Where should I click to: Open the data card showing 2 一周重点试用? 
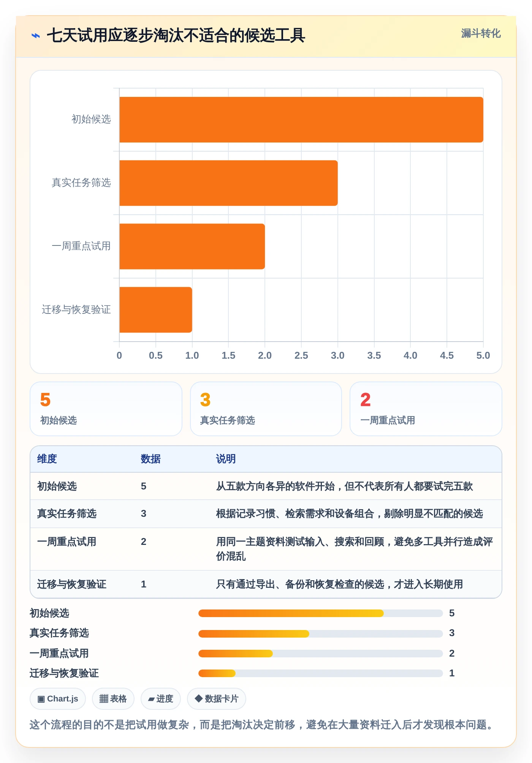(x=426, y=409)
